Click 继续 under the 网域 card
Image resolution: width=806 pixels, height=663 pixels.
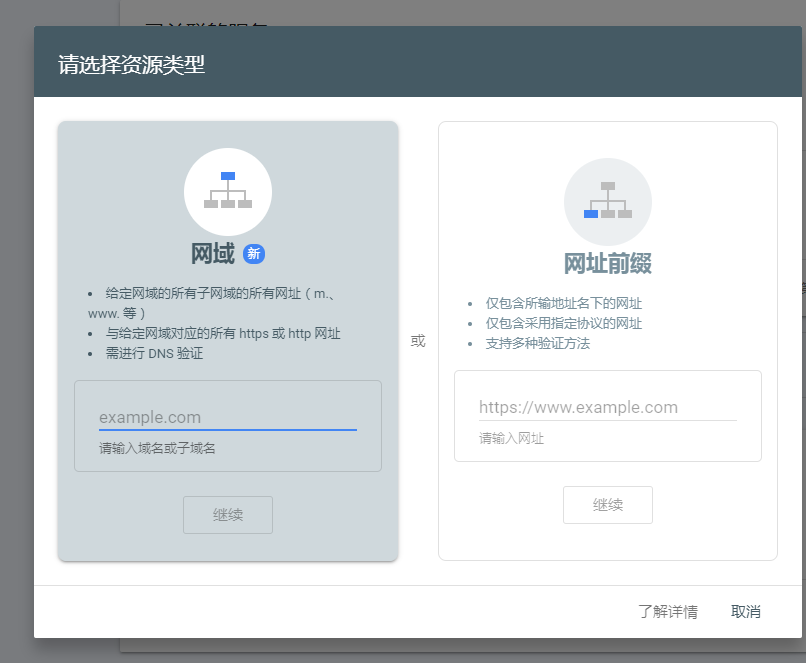[227, 514]
